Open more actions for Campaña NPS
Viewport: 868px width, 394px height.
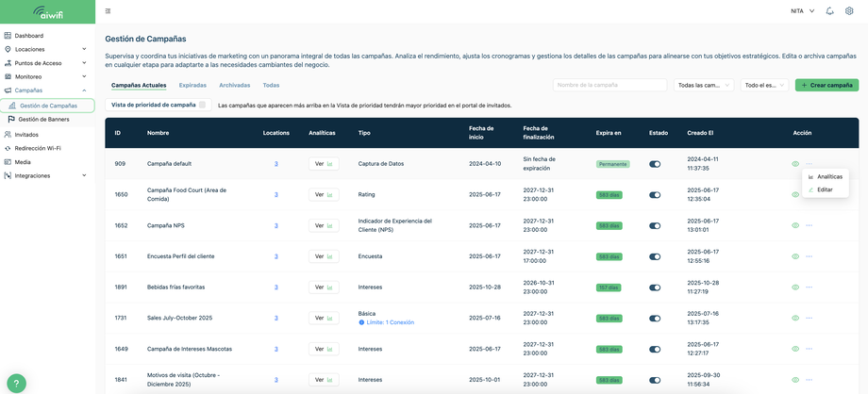810,226
